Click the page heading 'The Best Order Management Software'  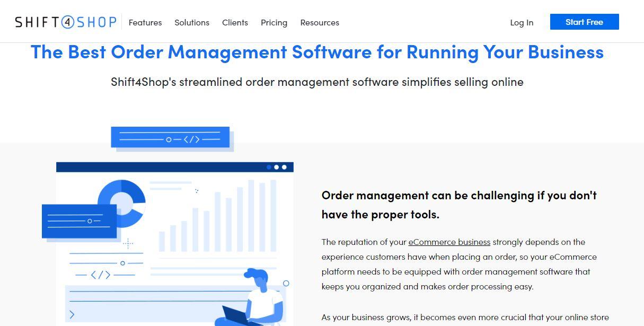(317, 52)
